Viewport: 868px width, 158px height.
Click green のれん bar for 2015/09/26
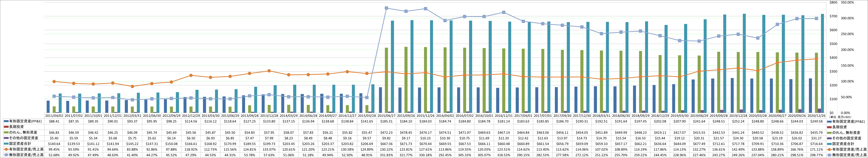coord(406,80)
